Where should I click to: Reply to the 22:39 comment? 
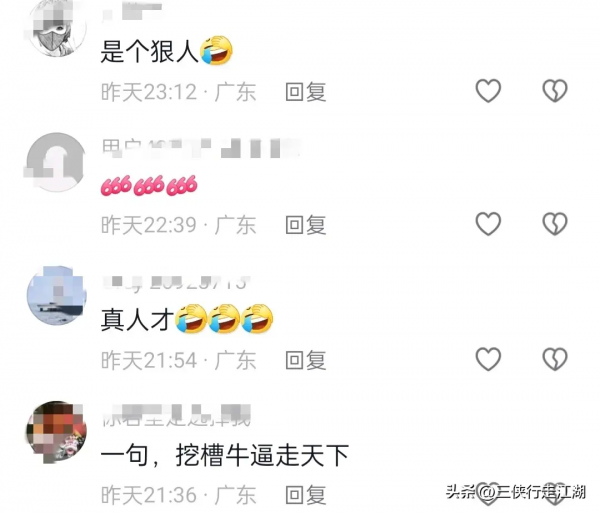click(x=306, y=225)
